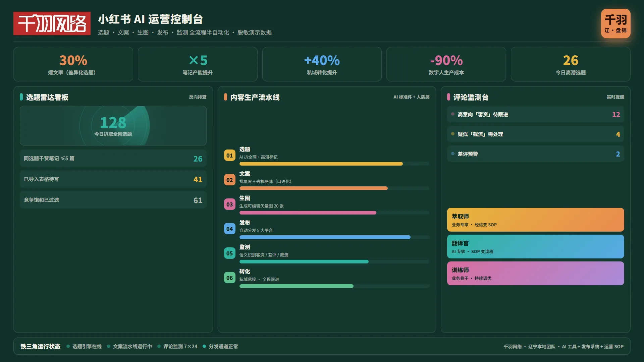Open the 26 今日高潜选题 card

click(x=571, y=64)
